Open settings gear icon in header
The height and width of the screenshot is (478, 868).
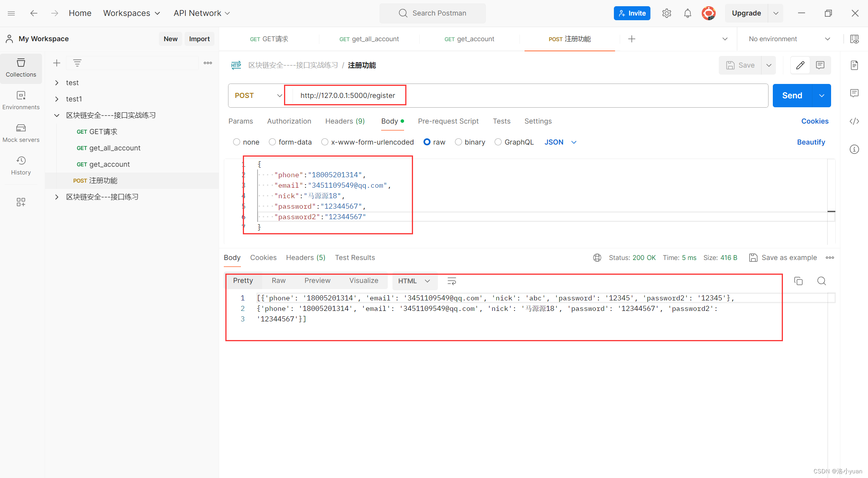coord(667,13)
